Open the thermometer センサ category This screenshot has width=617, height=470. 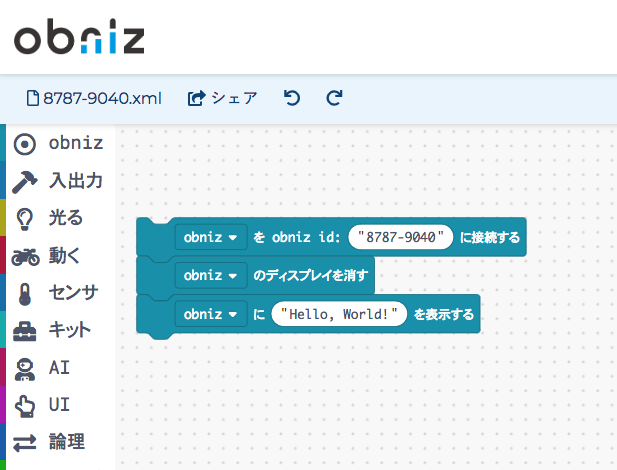pyautogui.click(x=25, y=293)
